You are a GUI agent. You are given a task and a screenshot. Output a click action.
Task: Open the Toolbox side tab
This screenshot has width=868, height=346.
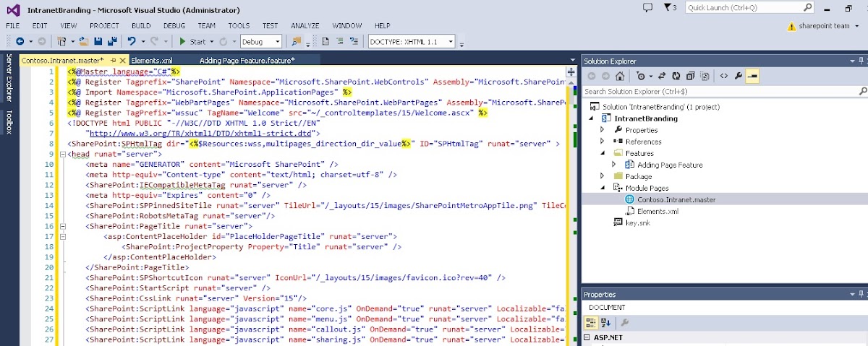(9, 121)
